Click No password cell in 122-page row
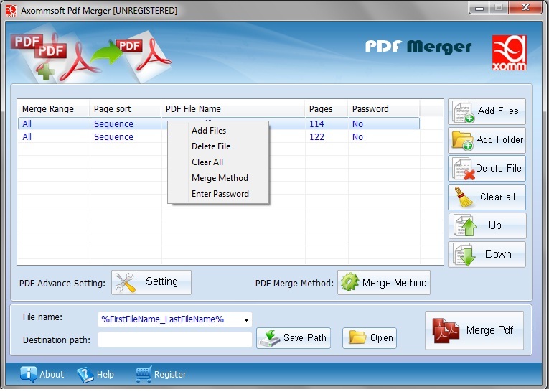The width and height of the screenshot is (549, 392). pos(357,137)
